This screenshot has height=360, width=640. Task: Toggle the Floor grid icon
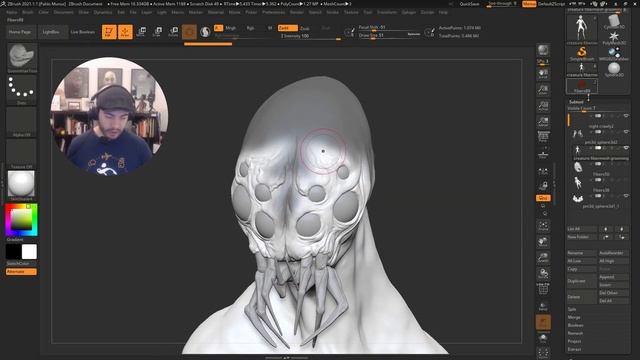click(543, 153)
